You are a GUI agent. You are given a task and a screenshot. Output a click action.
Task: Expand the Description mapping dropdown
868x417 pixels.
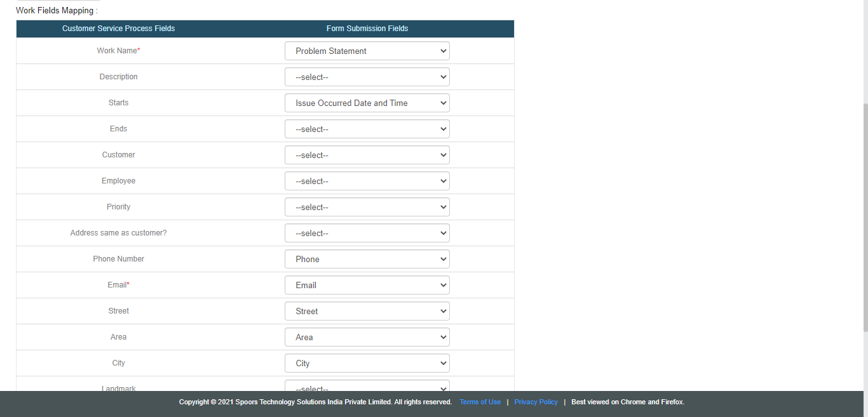367,77
